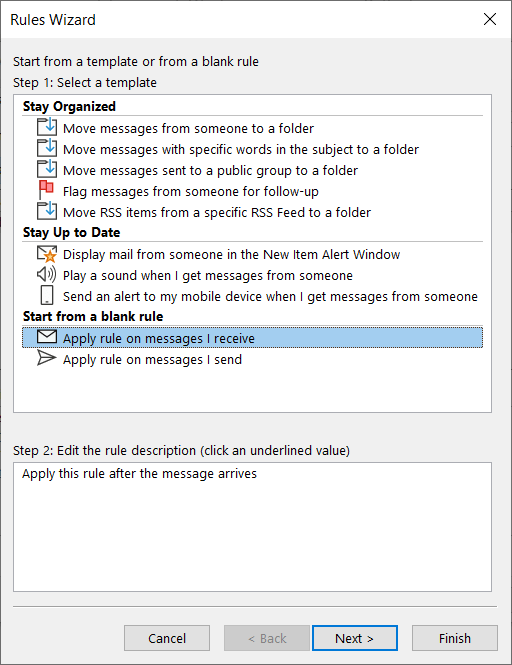This screenshot has height=665, width=512.
Task: Select Apply rule on messages I send
Action: [152, 360]
